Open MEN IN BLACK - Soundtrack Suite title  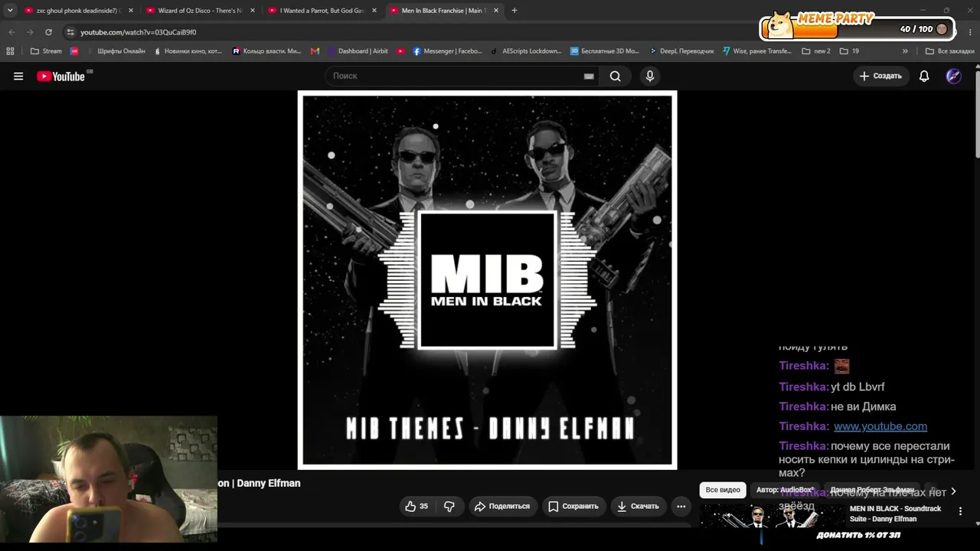[x=895, y=514]
